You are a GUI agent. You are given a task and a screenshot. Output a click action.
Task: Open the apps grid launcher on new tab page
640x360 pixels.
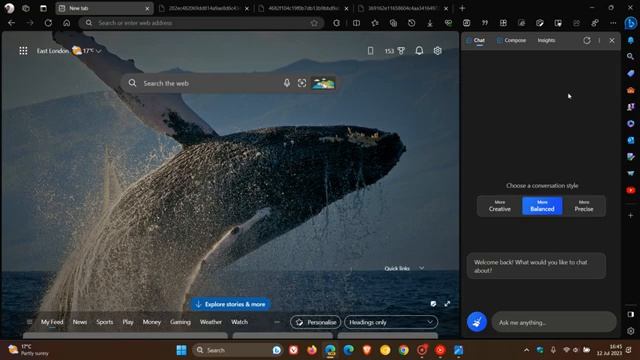pos(23,51)
